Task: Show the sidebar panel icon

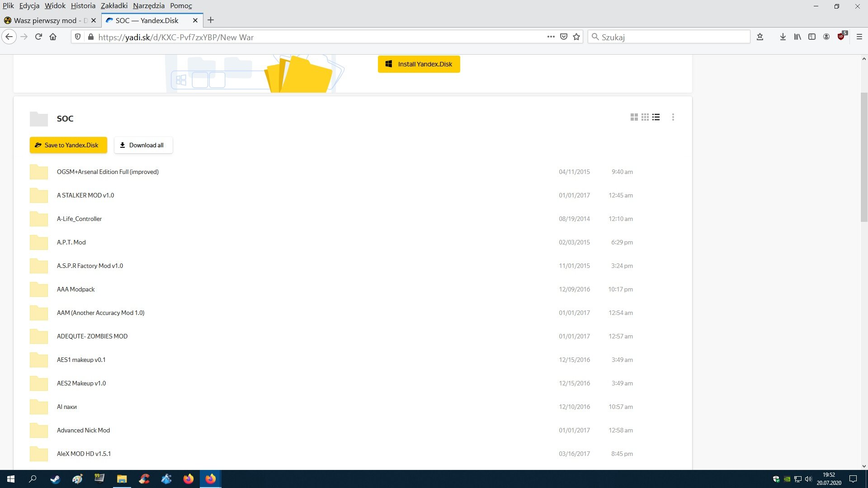Action: [x=812, y=37]
